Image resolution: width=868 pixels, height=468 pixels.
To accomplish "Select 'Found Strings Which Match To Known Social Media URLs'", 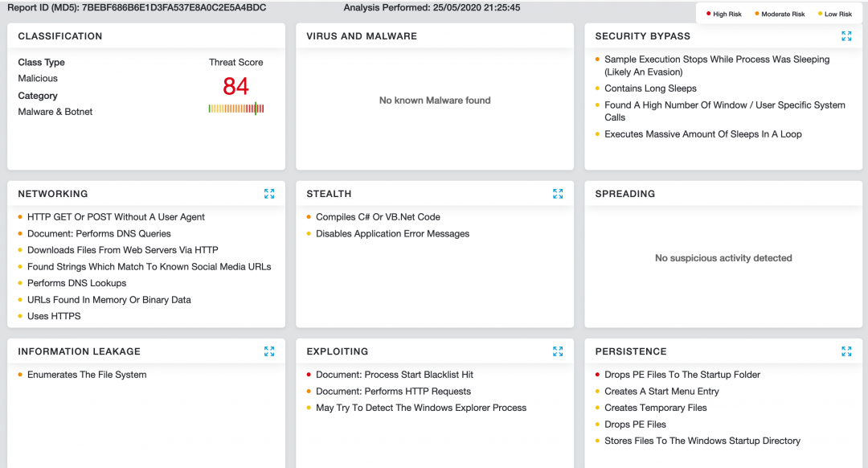I will [149, 267].
